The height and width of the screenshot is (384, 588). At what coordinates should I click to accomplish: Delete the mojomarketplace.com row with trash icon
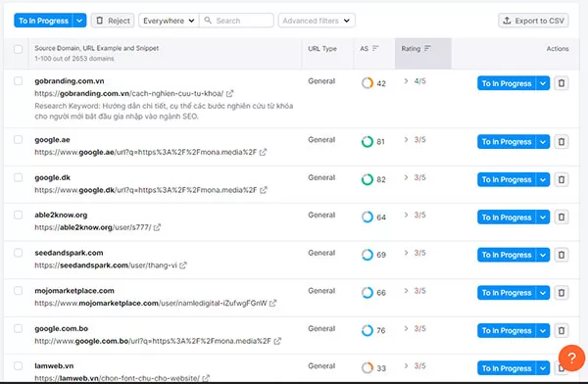pos(561,293)
